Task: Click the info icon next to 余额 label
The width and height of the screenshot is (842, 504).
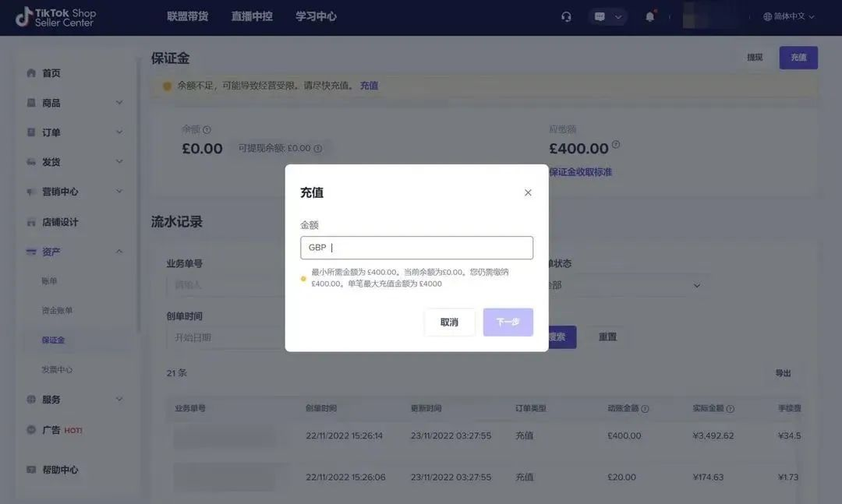Action: (x=207, y=129)
